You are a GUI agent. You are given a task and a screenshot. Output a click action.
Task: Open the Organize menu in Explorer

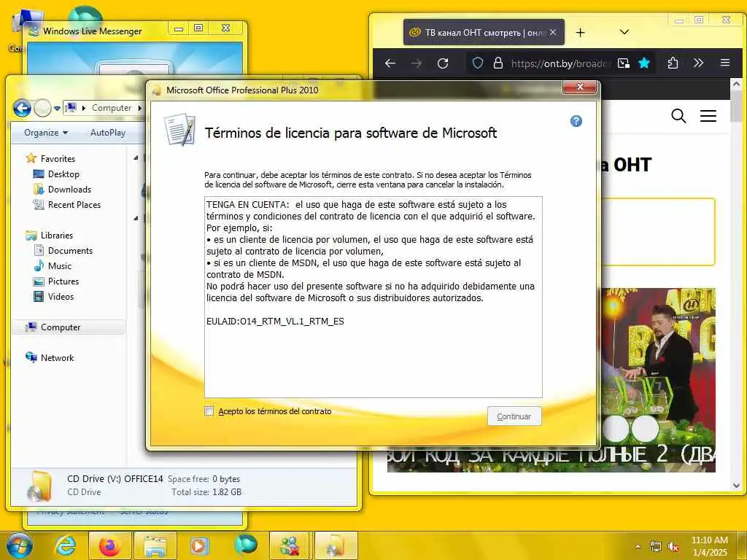46,133
